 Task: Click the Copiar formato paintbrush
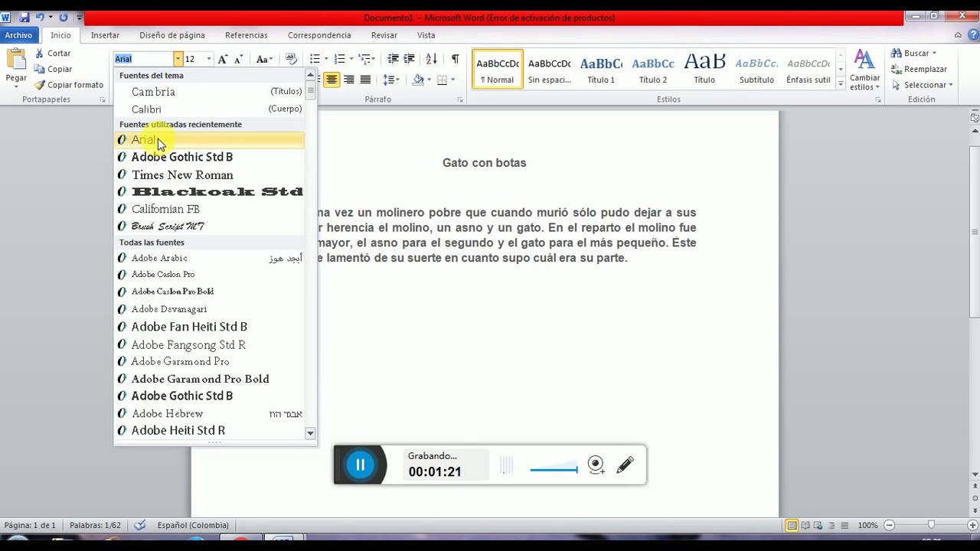click(x=68, y=85)
